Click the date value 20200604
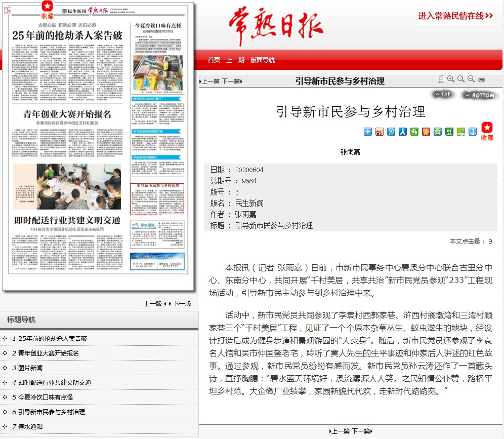Image resolution: width=504 pixels, height=439 pixels. pyautogui.click(x=249, y=170)
